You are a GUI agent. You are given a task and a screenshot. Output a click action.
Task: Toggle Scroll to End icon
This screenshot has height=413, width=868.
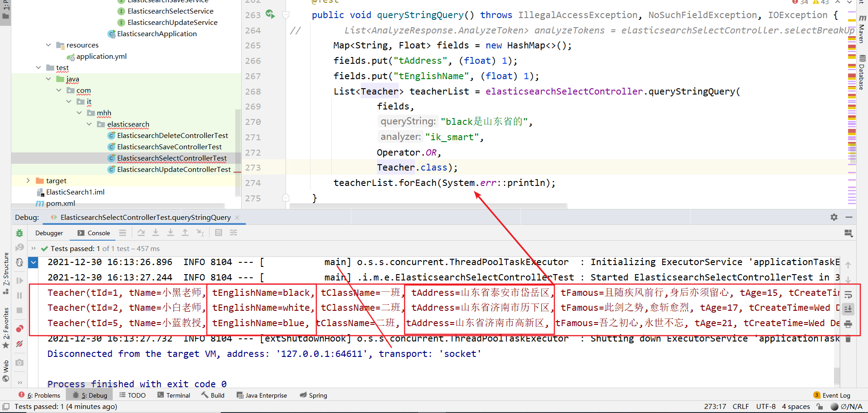(x=849, y=309)
